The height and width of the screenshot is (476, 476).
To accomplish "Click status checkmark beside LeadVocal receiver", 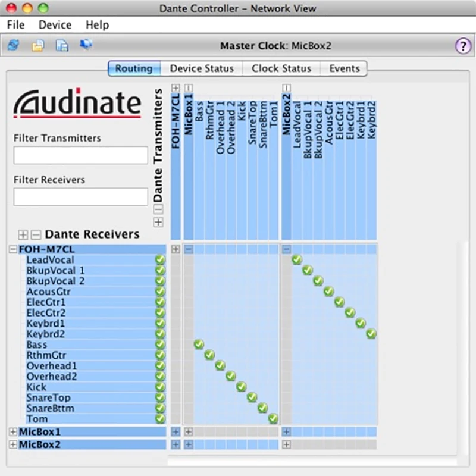I will 160,260.
